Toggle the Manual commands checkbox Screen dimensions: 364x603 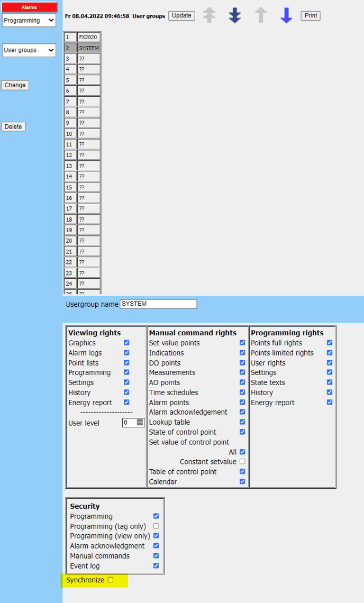click(156, 555)
